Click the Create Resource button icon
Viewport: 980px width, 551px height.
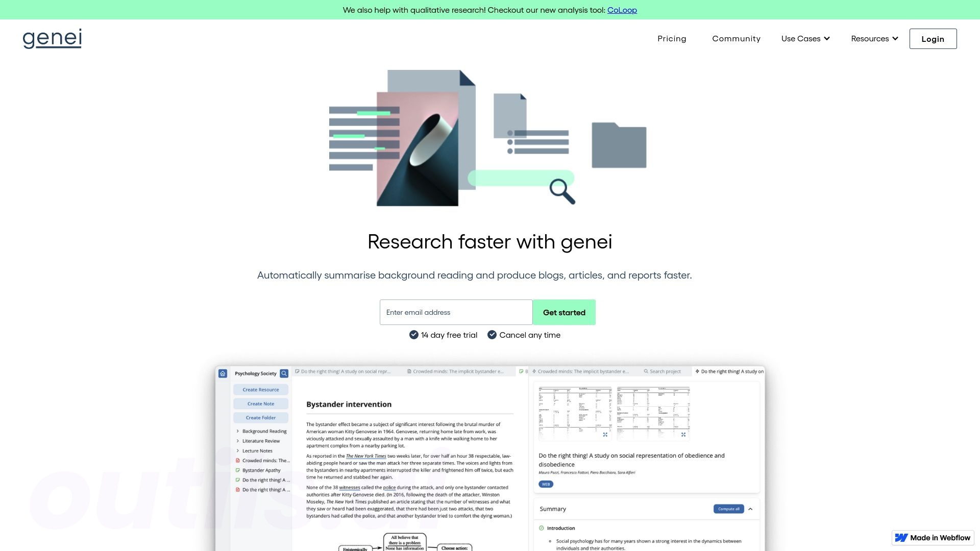tap(260, 390)
